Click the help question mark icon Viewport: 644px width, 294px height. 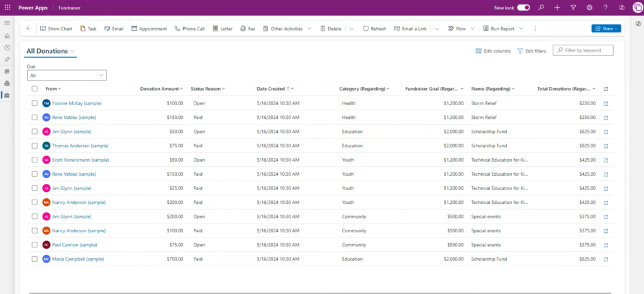point(606,8)
